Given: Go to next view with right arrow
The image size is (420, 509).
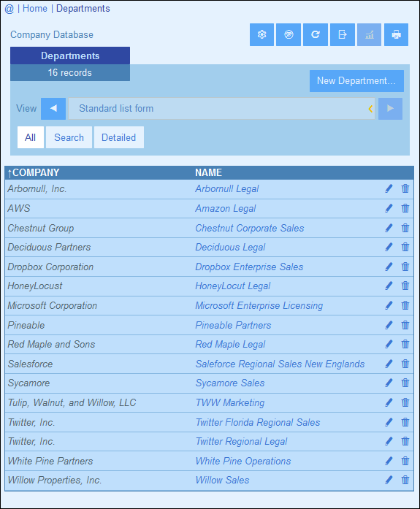Looking at the screenshot, I should point(391,108).
